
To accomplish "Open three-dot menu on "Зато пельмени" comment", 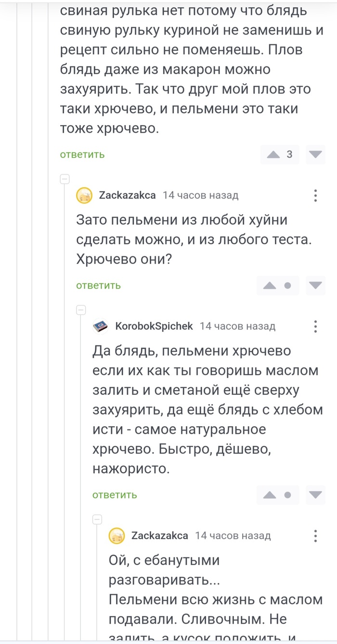I will [315, 195].
